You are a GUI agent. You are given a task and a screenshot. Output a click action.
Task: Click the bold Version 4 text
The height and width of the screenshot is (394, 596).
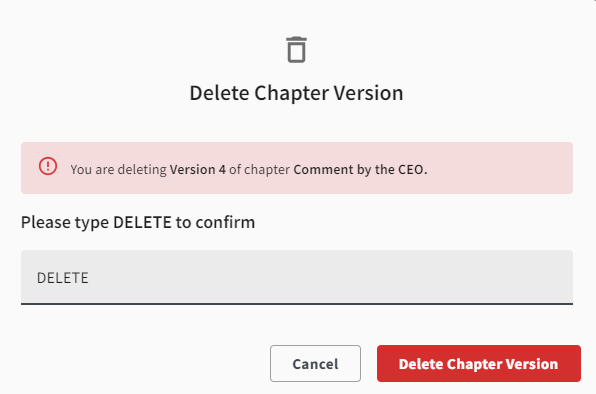coord(198,169)
